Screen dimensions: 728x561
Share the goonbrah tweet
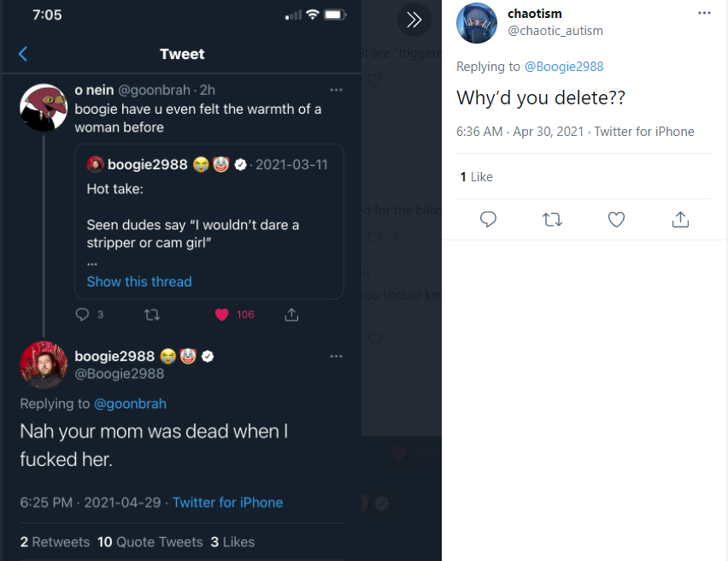coord(291,315)
